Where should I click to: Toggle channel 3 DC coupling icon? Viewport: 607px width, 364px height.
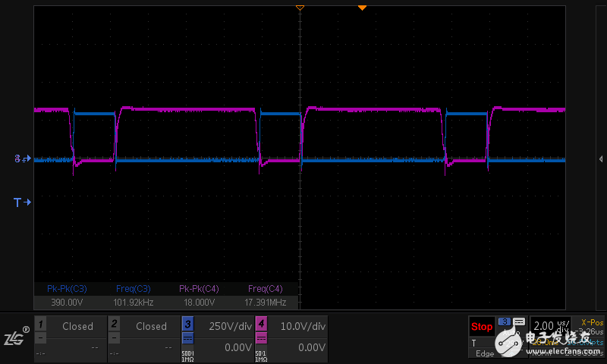(187, 339)
